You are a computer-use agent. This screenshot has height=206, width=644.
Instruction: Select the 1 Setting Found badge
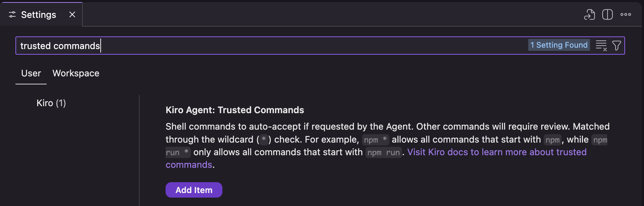pos(559,45)
